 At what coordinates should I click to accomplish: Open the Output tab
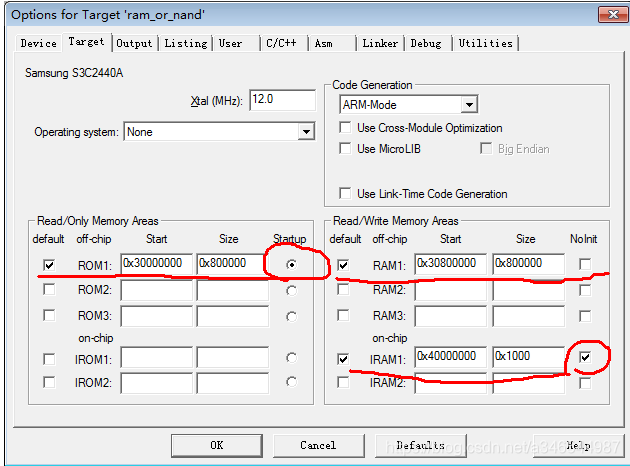click(x=134, y=43)
